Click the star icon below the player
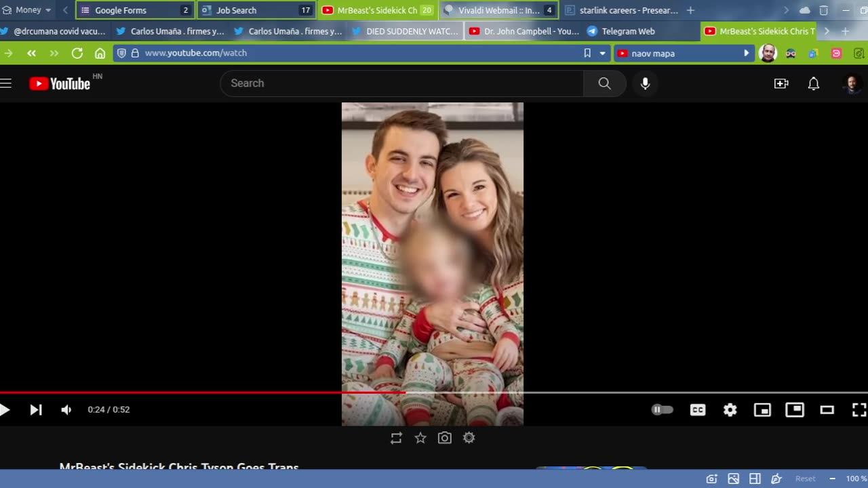This screenshot has height=488, width=868. [420, 438]
